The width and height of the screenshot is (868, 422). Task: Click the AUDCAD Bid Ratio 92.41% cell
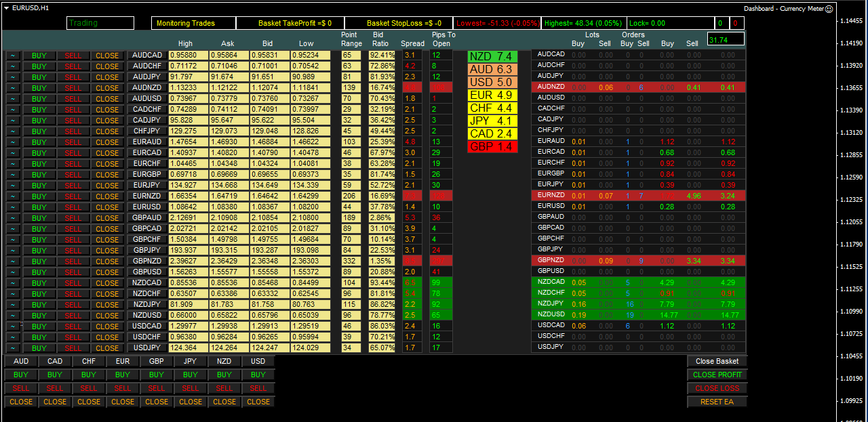382,56
